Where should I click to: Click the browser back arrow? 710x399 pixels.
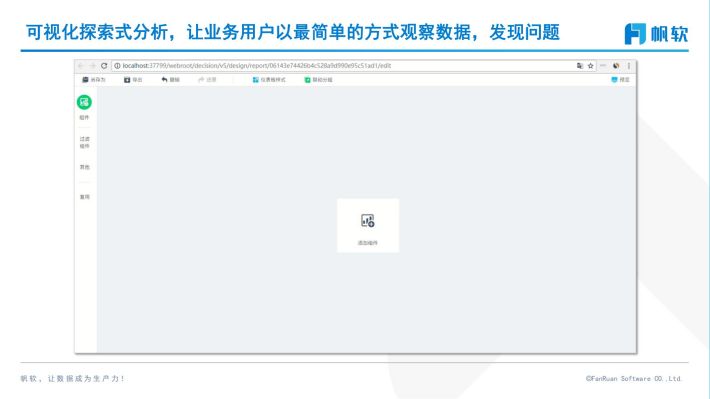point(81,66)
